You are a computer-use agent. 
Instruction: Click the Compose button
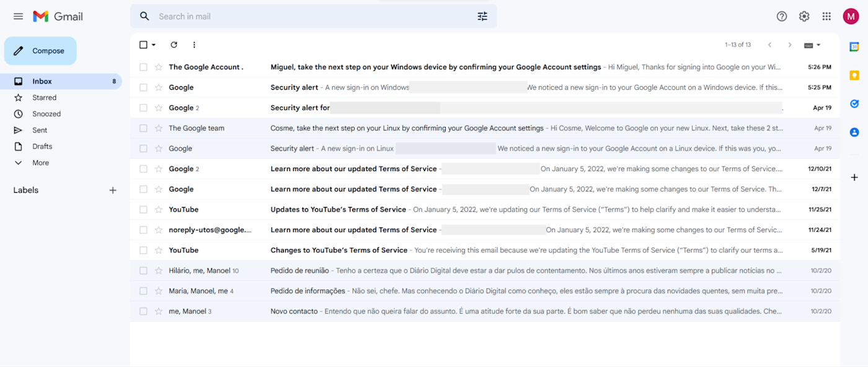pos(40,51)
